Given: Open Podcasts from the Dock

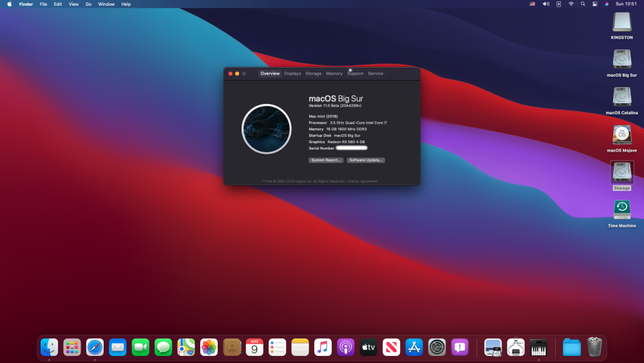Looking at the screenshot, I should click(345, 348).
